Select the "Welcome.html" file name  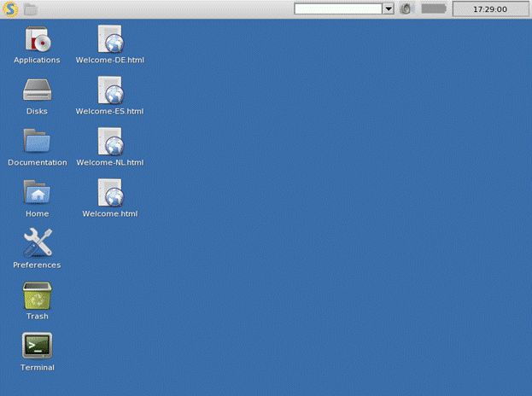(x=110, y=213)
